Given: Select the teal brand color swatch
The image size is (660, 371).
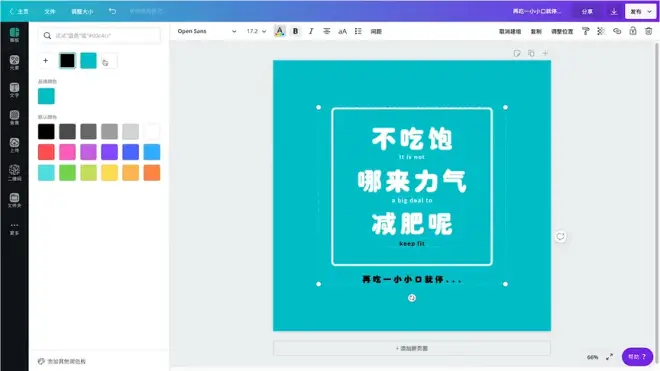Looking at the screenshot, I should coord(46,96).
